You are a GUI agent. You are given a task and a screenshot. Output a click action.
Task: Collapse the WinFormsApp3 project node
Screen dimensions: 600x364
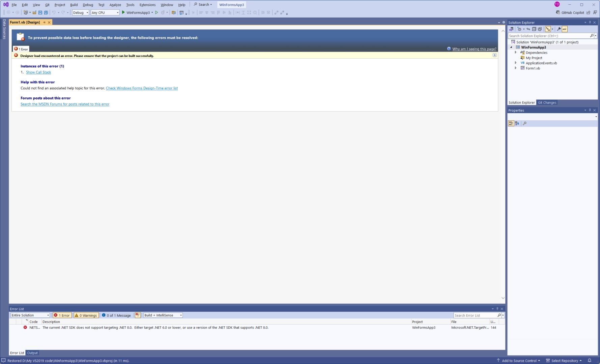click(511, 47)
